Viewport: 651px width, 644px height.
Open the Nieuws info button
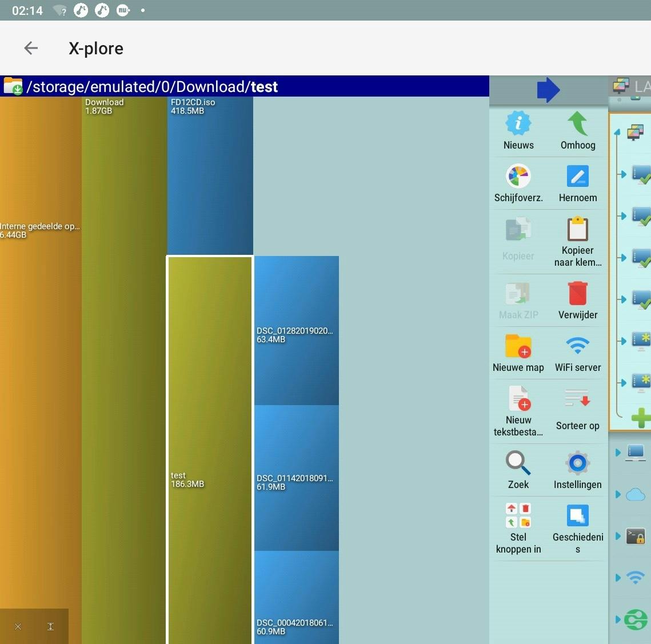click(x=518, y=130)
